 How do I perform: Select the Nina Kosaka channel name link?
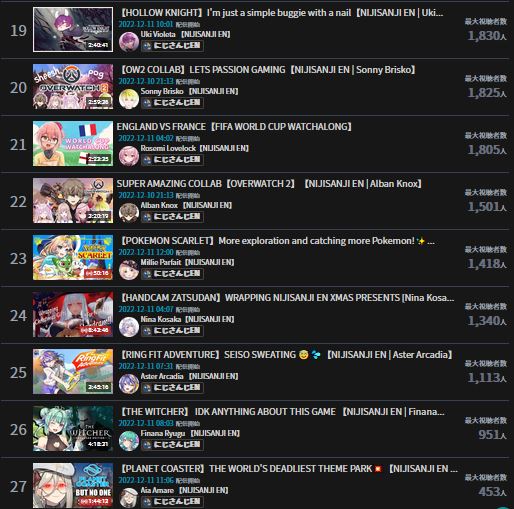coord(161,319)
